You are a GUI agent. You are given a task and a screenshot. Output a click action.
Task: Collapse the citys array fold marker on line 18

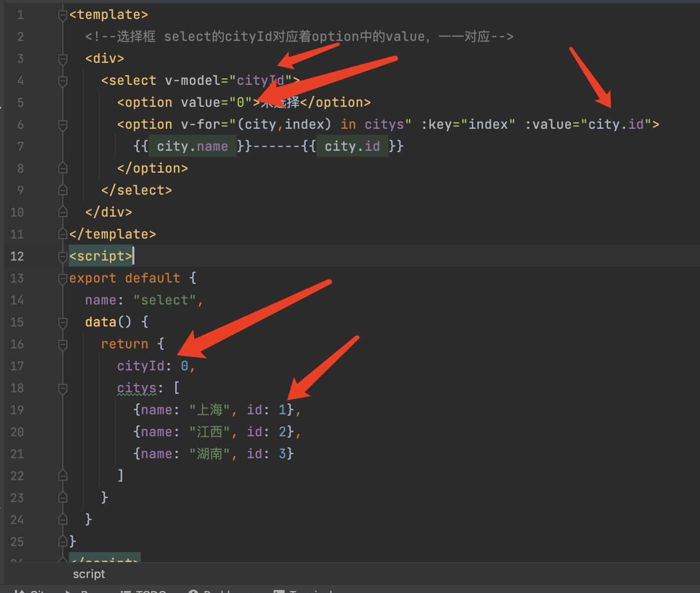click(62, 389)
